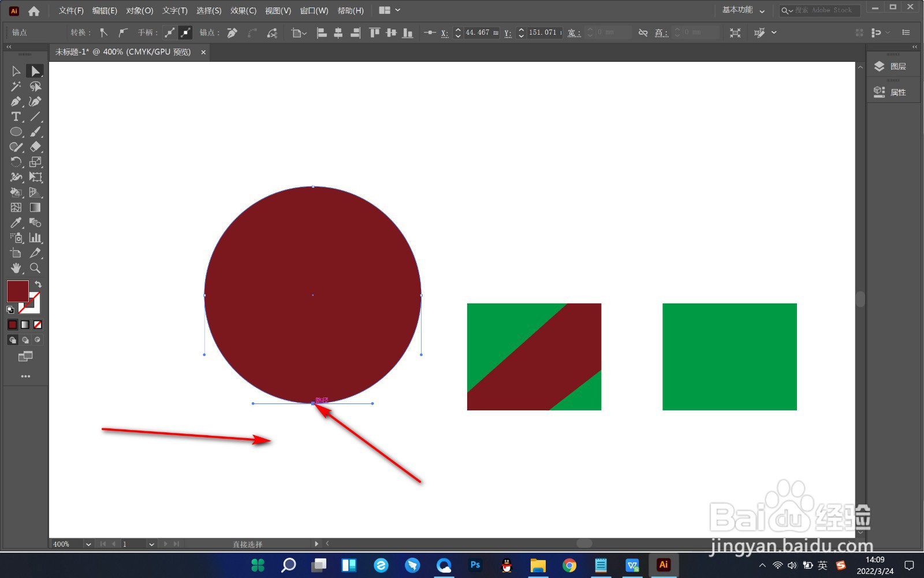Choose the Eraser tool
This screenshot has width=924, height=578.
pos(35,147)
